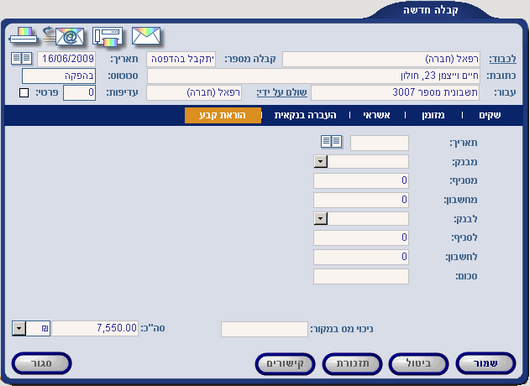The height and width of the screenshot is (386, 530).
Task: Click the סגור close button
Action: [x=42, y=364]
